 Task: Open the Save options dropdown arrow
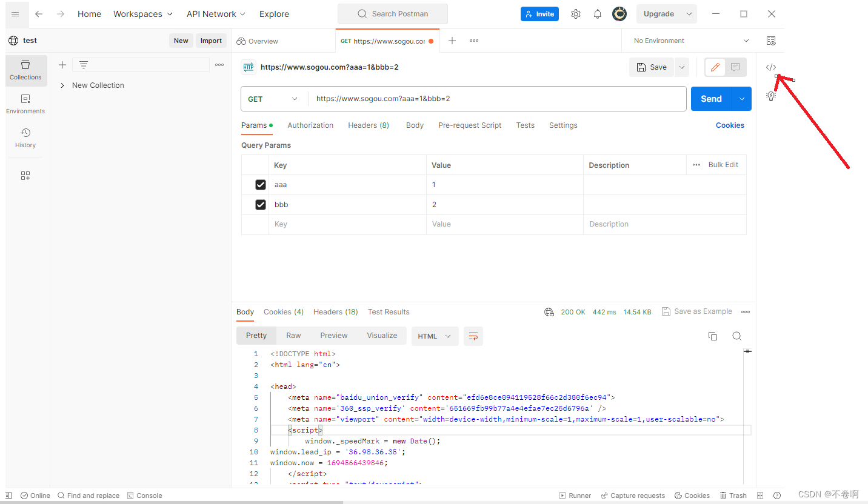[x=682, y=67]
